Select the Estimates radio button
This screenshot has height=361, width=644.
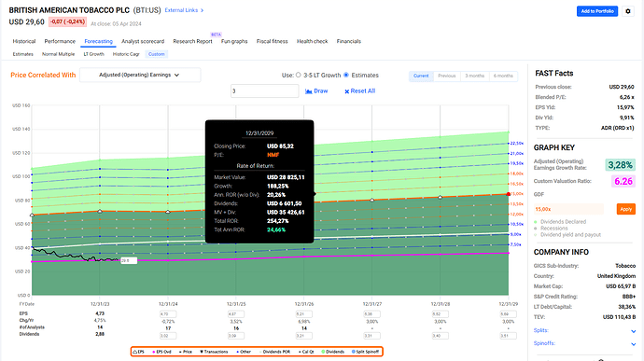coord(346,76)
